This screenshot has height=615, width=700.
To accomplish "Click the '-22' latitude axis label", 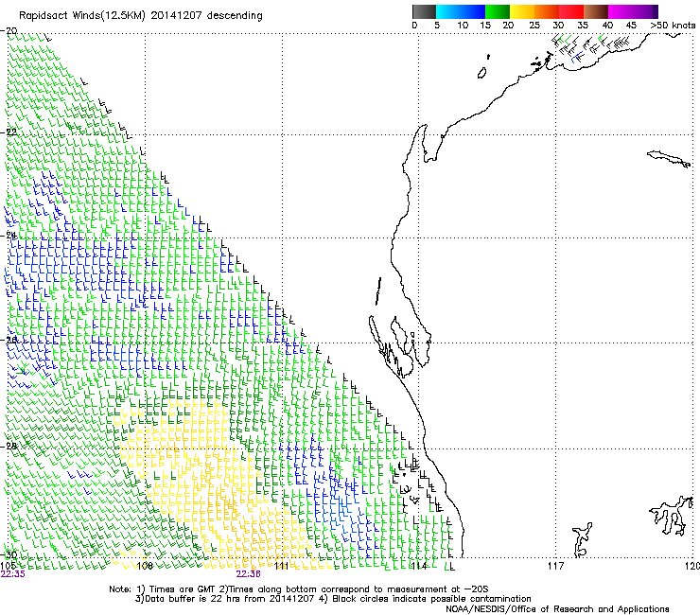I will click(9, 132).
